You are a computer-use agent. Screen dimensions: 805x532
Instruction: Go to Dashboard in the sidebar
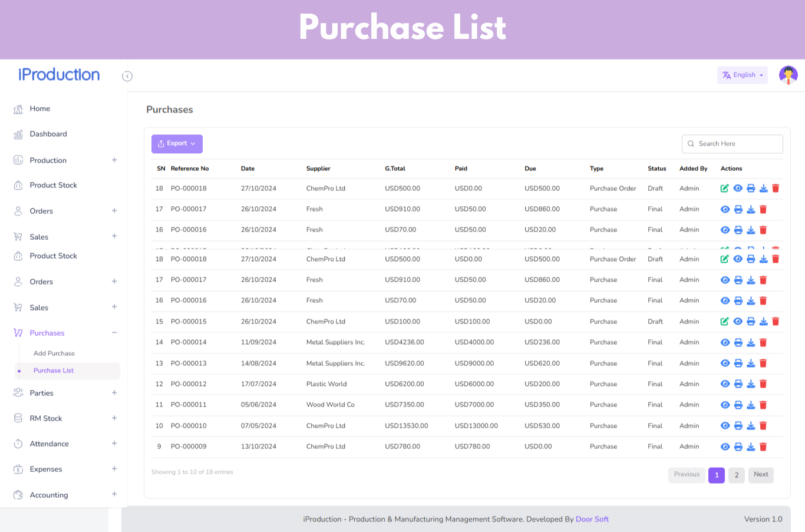[48, 134]
